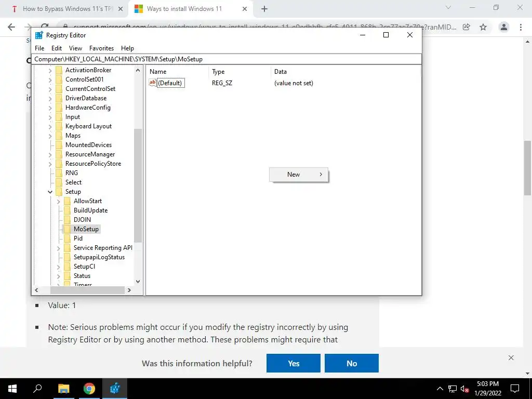Open the Favorites menu in Registry Editor
This screenshot has width=532, height=399.
[101, 48]
